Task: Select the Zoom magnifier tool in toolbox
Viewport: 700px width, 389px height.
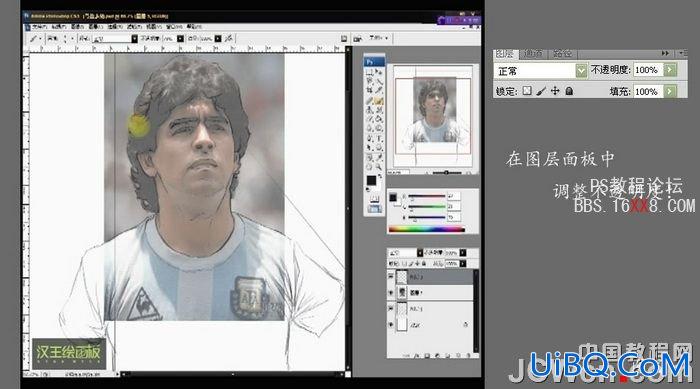Action: [379, 167]
